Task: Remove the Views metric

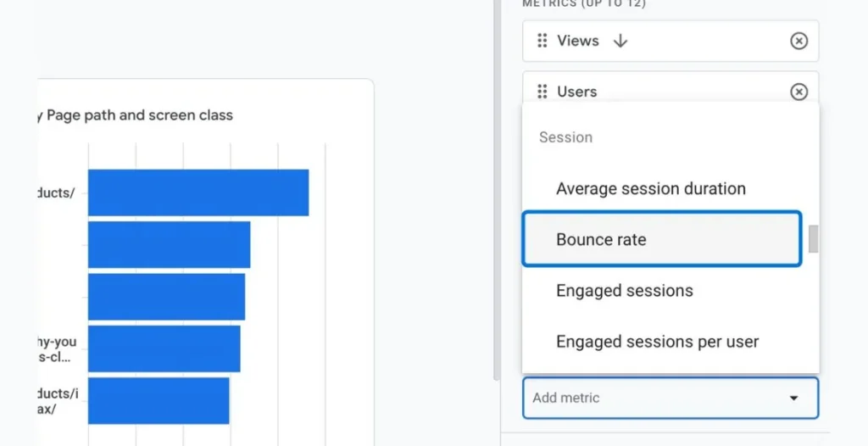Action: point(798,41)
